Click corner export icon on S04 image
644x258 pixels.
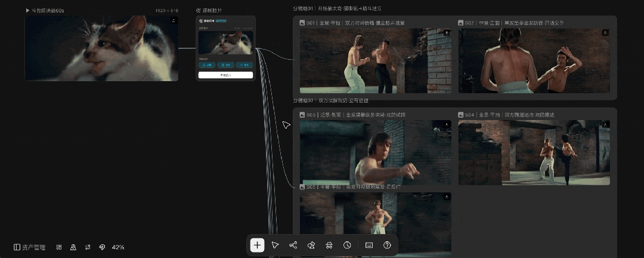point(605,124)
